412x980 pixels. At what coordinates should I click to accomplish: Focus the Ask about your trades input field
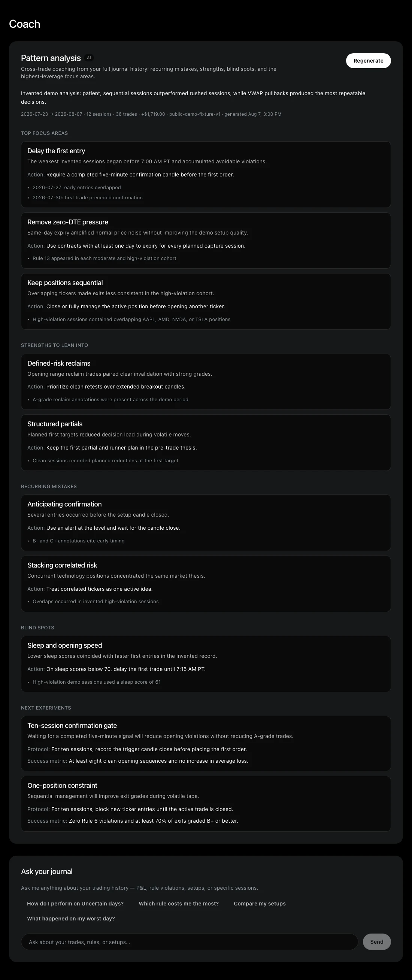pos(190,941)
